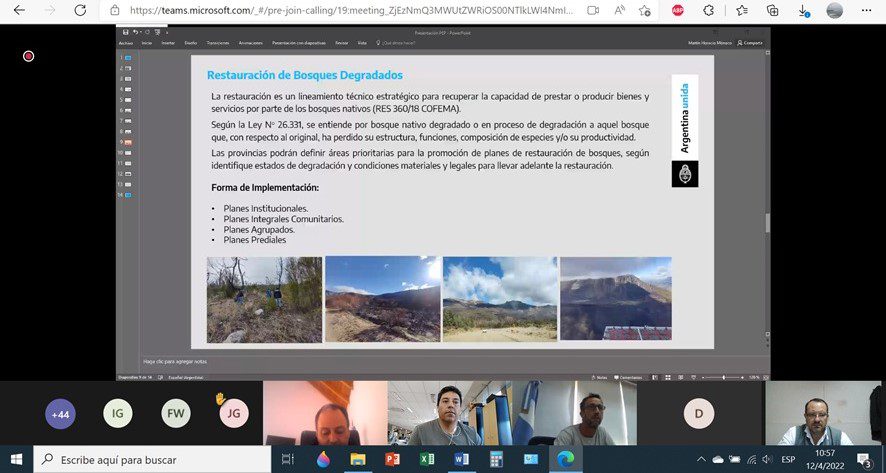Screen dimensions: 886x473
Task: Open the Archivo menu in PowerPoint
Action: coord(125,43)
